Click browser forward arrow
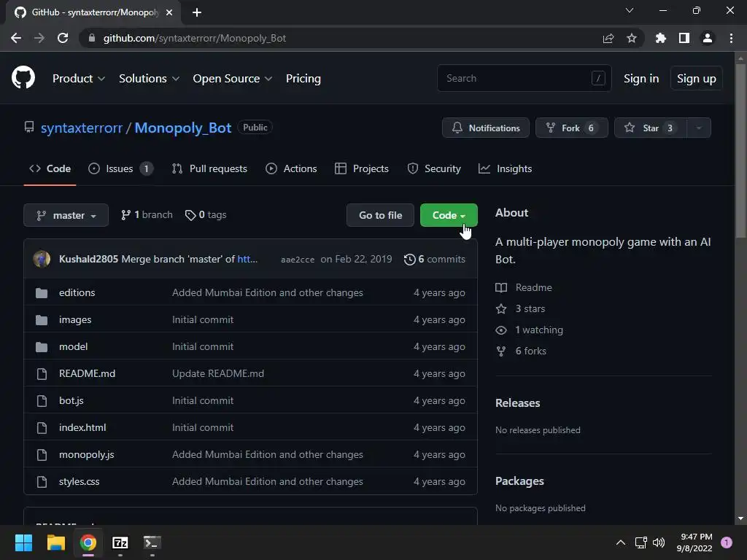The width and height of the screenshot is (747, 560). pyautogui.click(x=39, y=38)
